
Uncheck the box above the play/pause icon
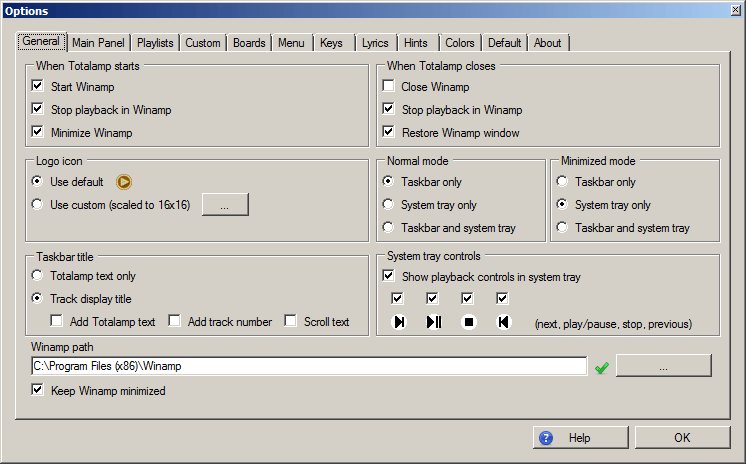(432, 298)
